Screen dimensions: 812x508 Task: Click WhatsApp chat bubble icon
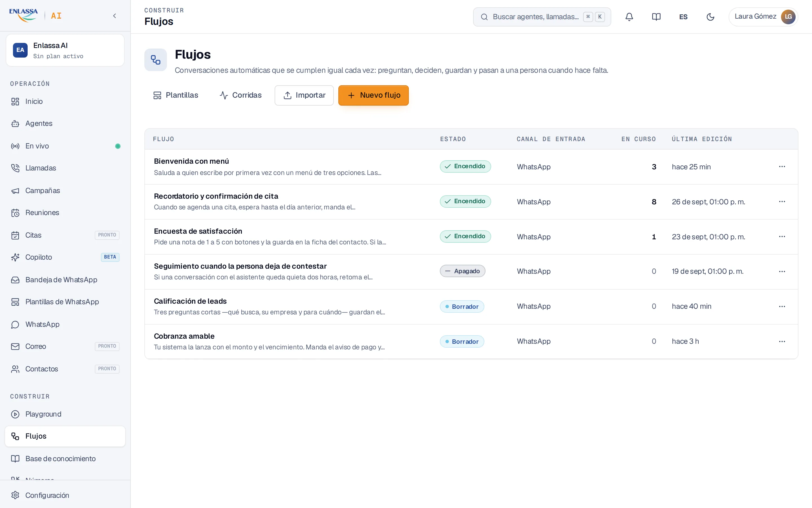tap(15, 325)
